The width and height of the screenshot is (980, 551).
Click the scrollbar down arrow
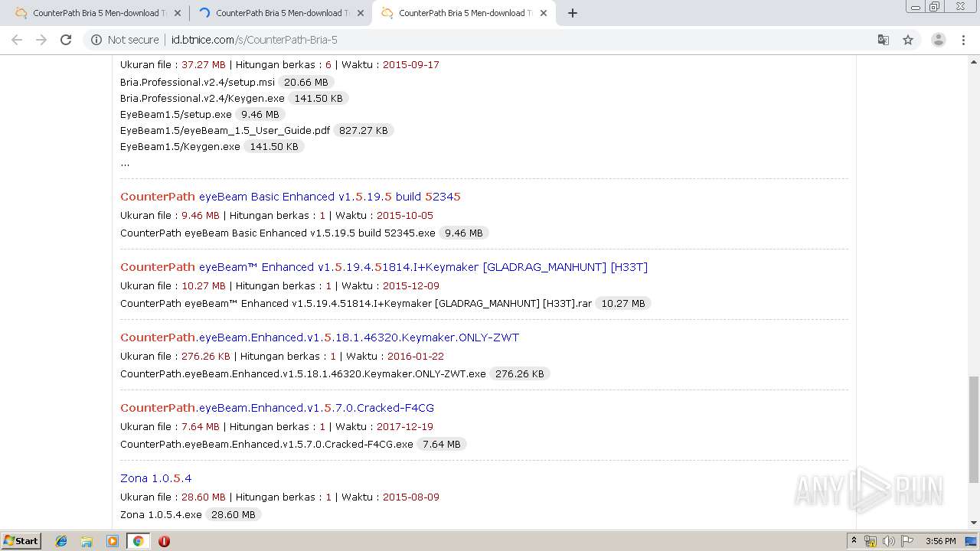point(973,523)
